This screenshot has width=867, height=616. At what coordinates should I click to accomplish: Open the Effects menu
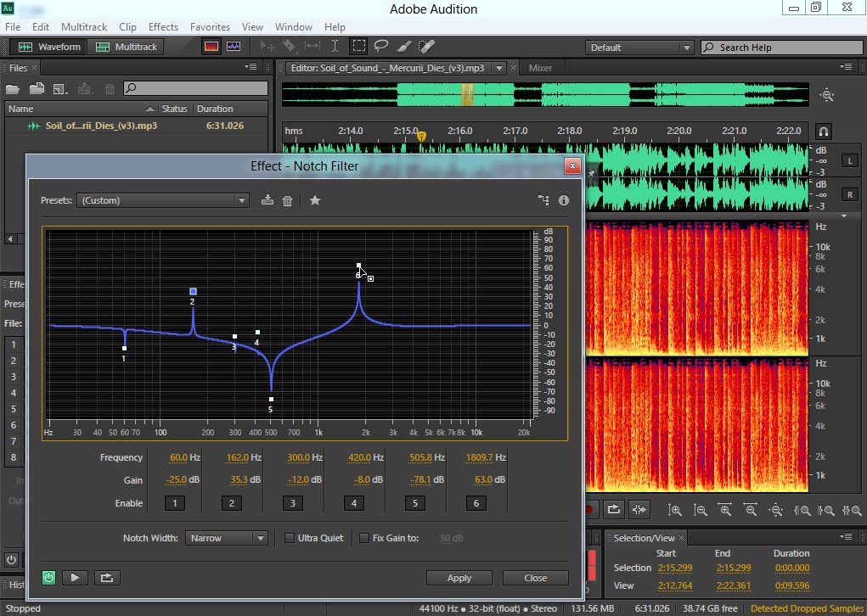[163, 27]
